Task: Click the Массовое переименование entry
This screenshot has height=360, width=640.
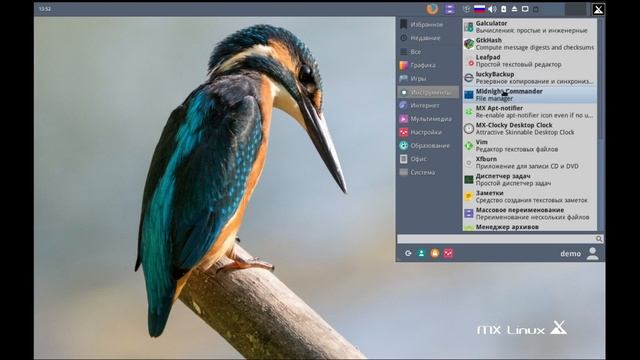Action: [529, 213]
